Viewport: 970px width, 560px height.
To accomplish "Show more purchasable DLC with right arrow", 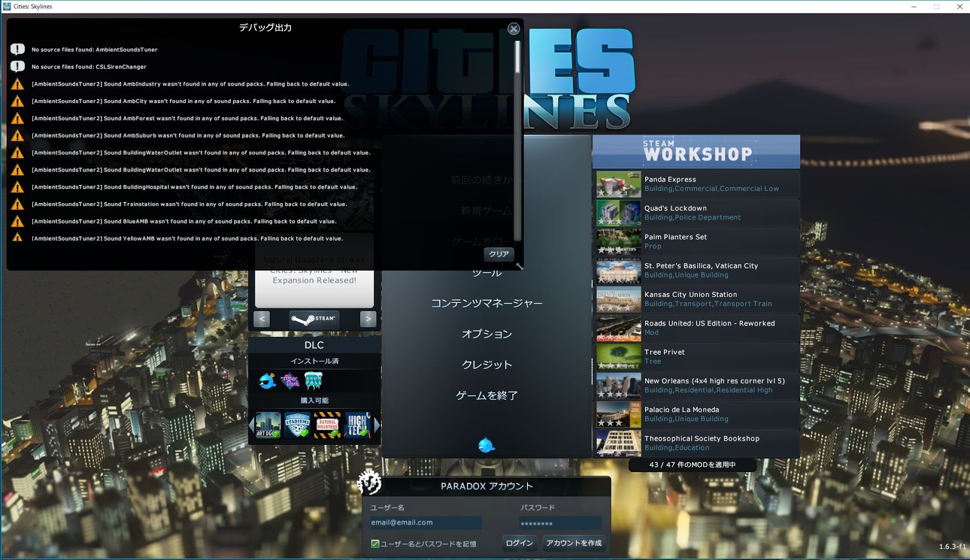I will [377, 425].
